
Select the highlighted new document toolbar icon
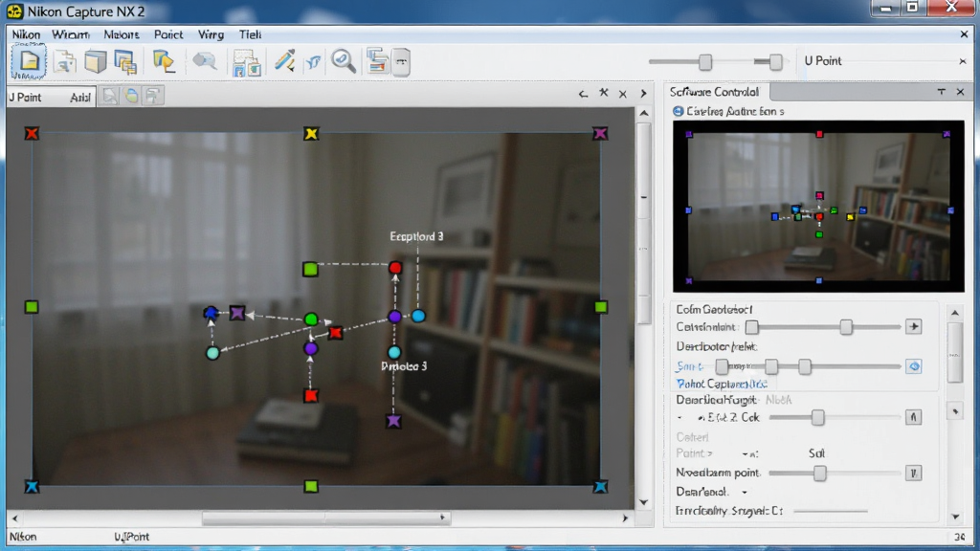point(29,61)
